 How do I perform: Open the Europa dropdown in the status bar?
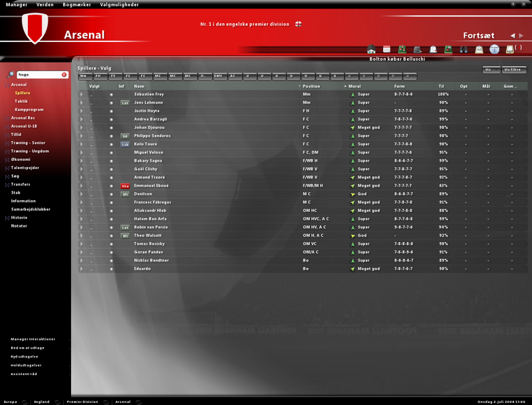pyautogui.click(x=25, y=402)
